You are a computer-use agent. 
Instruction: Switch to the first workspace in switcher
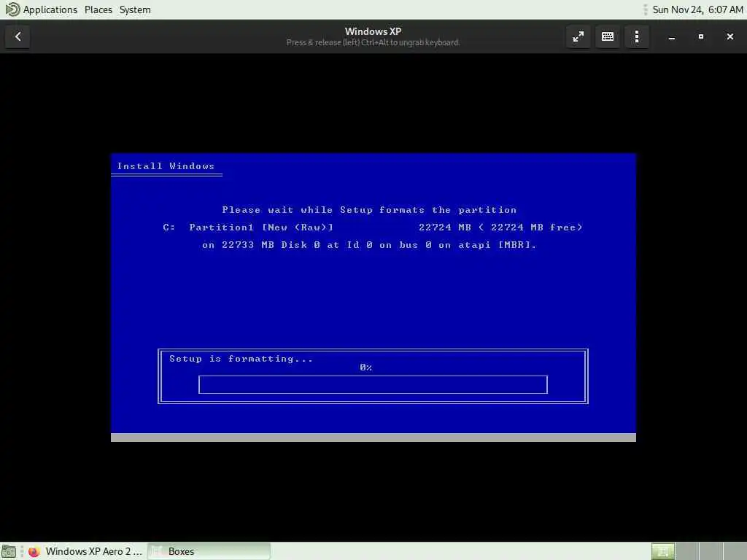point(662,551)
